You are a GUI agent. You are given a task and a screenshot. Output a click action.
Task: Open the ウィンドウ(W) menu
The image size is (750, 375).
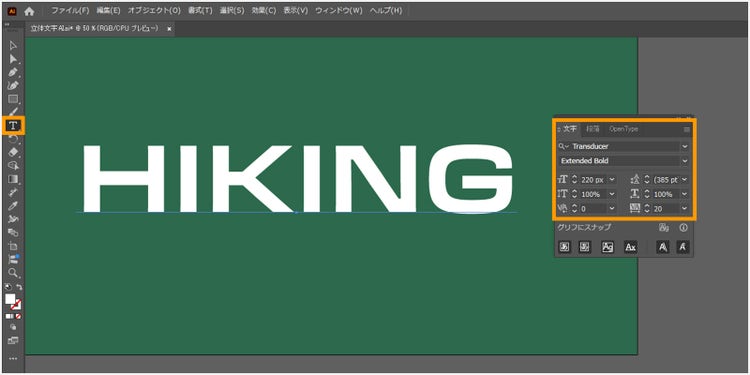pyautogui.click(x=339, y=11)
